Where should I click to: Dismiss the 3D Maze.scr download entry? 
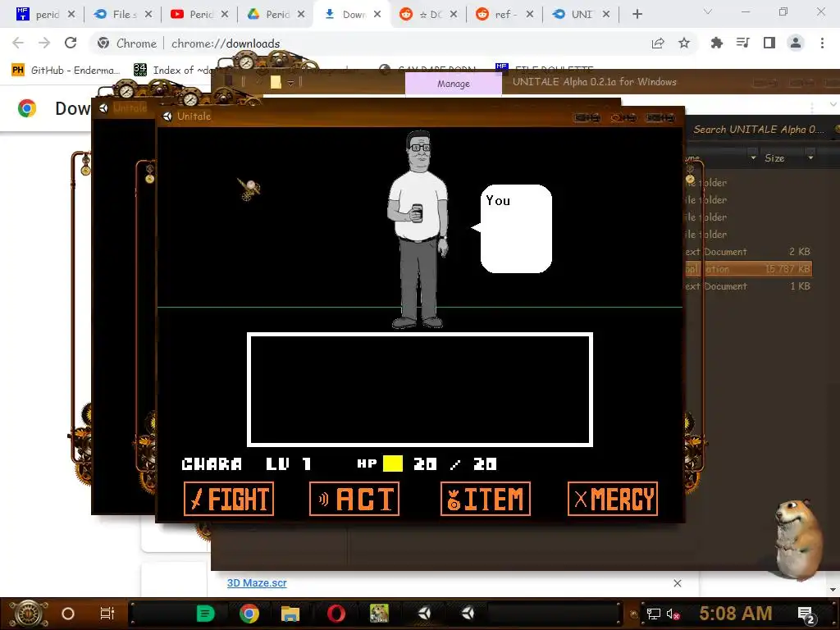pyautogui.click(x=677, y=583)
